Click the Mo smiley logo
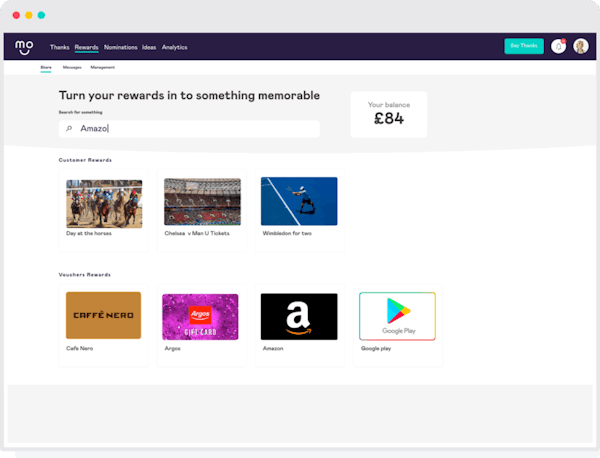The width and height of the screenshot is (600, 458). point(24,47)
